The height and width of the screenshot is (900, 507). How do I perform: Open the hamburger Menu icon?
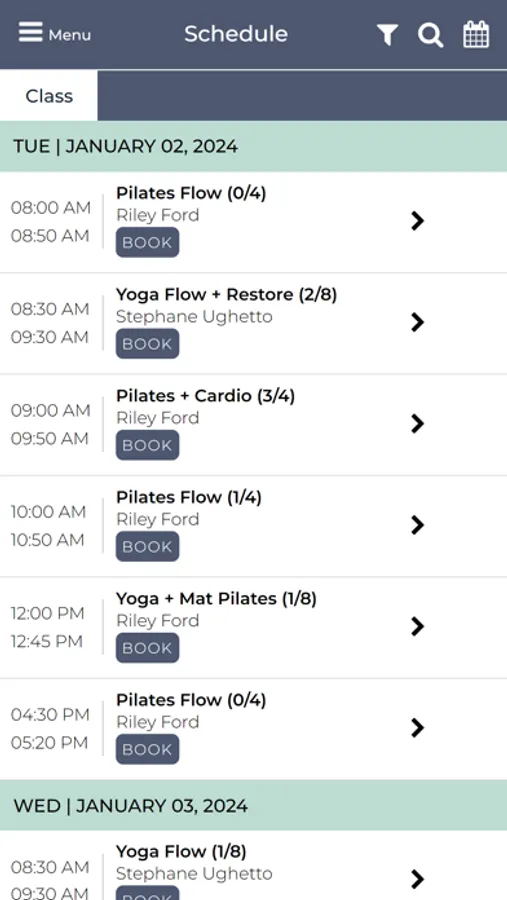[30, 33]
